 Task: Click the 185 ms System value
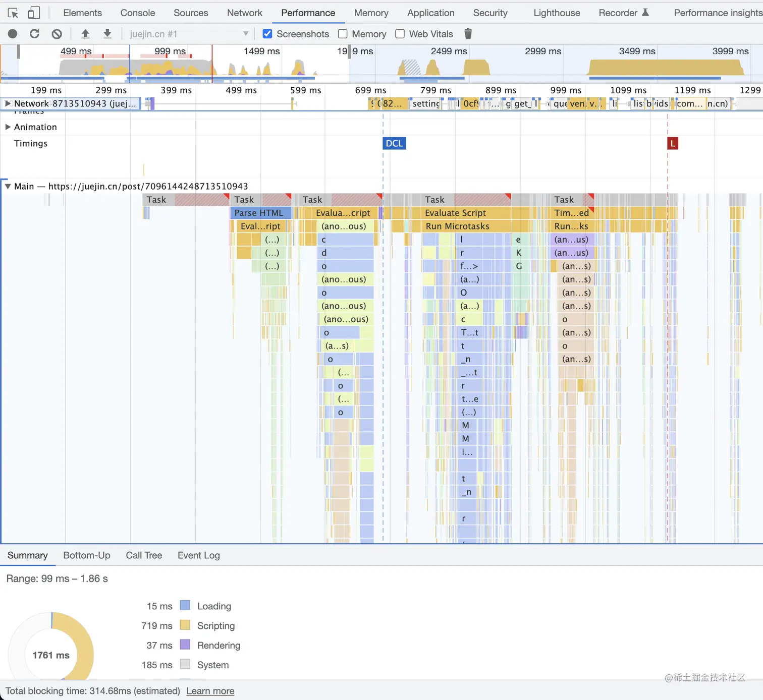tap(157, 665)
